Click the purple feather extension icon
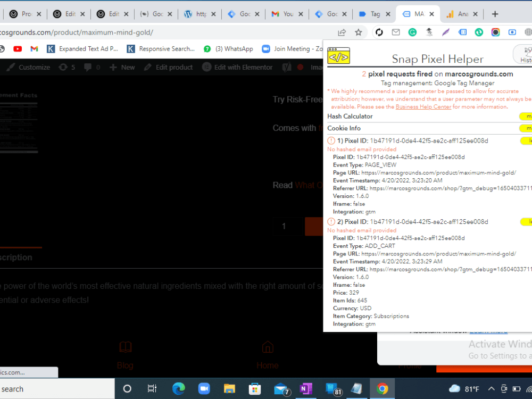Image resolution: width=532 pixels, height=399 pixels. coord(445,32)
